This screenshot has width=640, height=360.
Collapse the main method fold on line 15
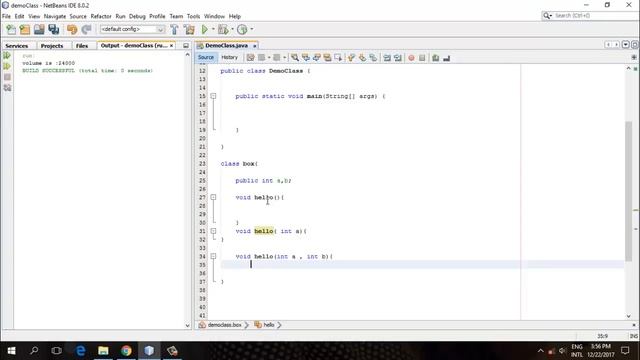tap(213, 96)
